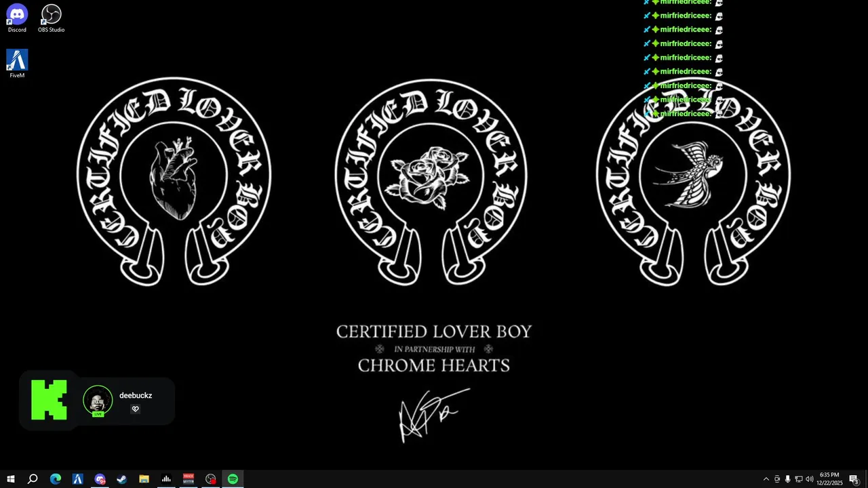Screen dimensions: 868x488
Task: Open the FiveM taskbar icon
Action: (x=77, y=479)
